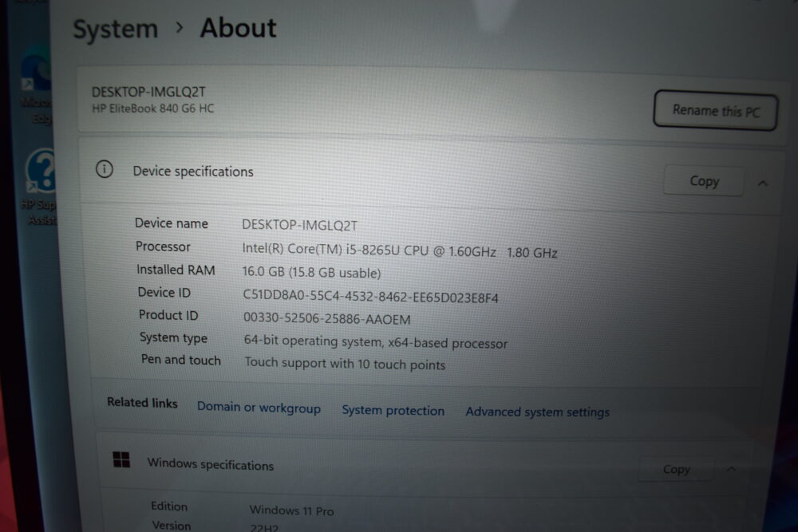Click the Product ID label
The image size is (798, 532).
[168, 315]
